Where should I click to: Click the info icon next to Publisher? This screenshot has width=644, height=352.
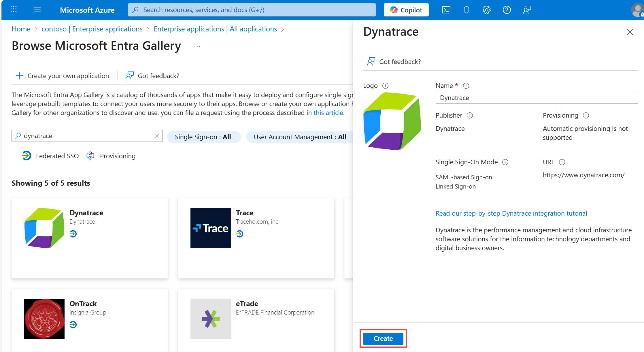[470, 115]
